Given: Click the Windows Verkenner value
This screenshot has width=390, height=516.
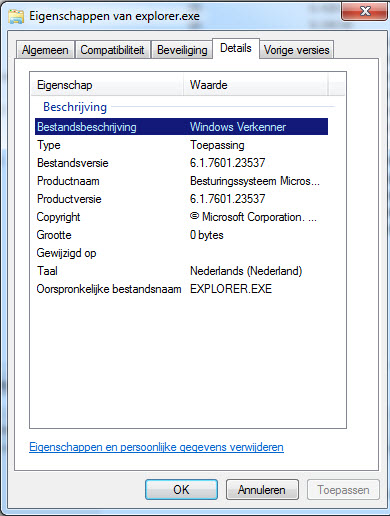Looking at the screenshot, I should [x=238, y=127].
